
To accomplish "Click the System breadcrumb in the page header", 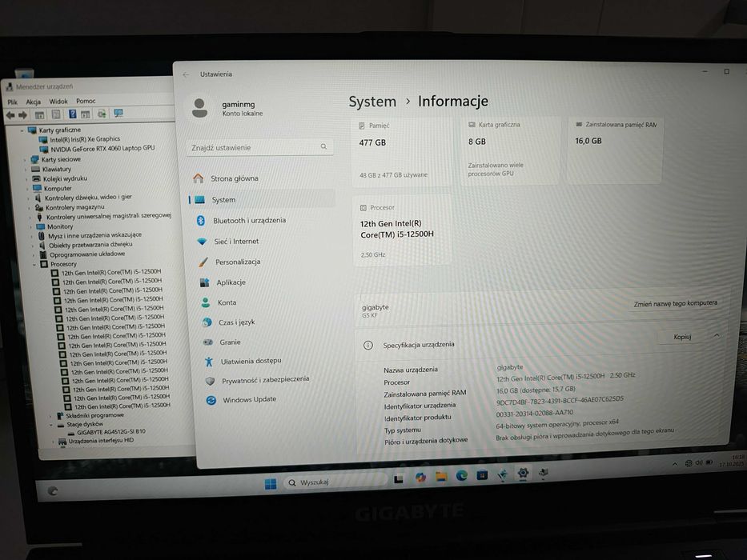I will coord(372,102).
